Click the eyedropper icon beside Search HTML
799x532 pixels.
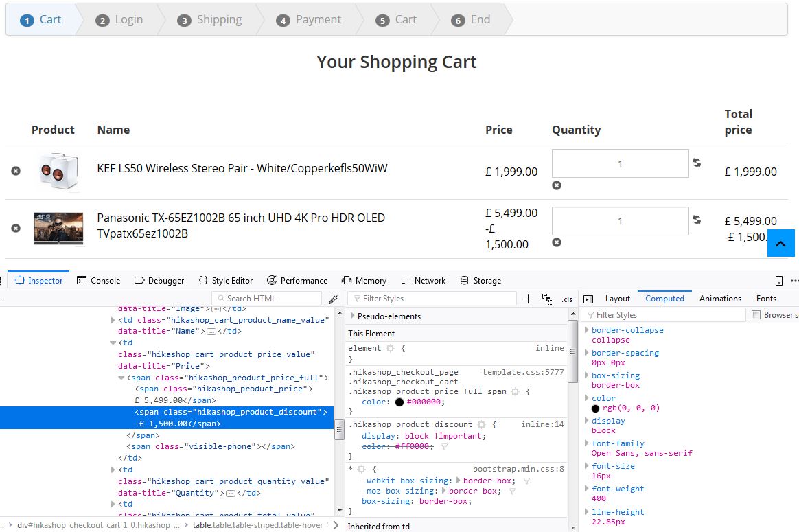[x=333, y=299]
